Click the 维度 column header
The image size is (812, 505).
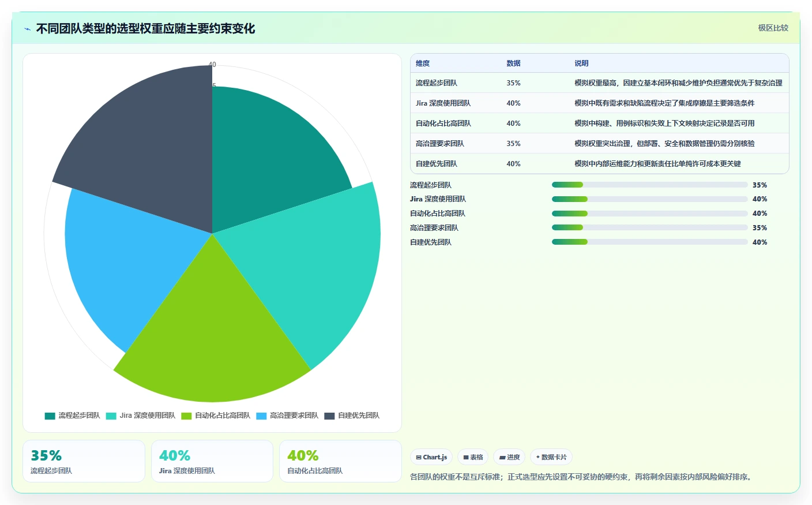423,63
